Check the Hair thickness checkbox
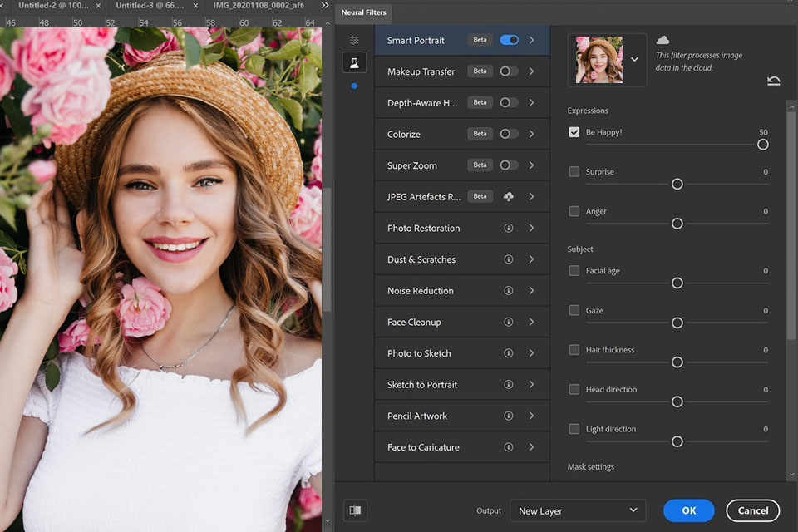Screen dimensions: 798x532 pos(574,350)
